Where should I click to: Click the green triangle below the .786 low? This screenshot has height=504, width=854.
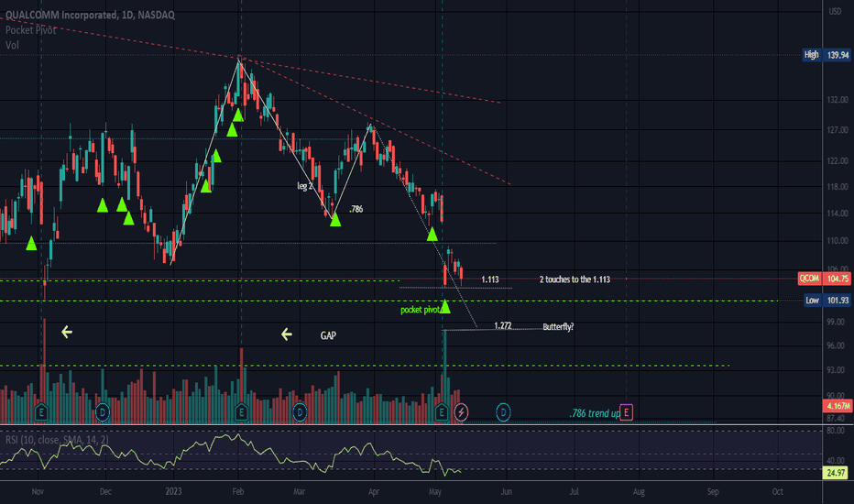click(x=335, y=220)
